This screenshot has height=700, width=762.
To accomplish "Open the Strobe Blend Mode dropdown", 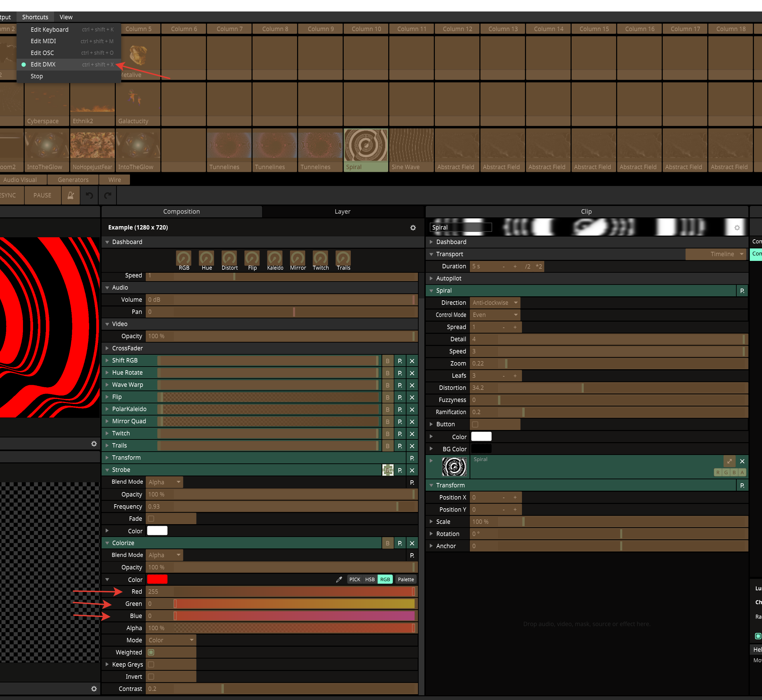I will (164, 482).
